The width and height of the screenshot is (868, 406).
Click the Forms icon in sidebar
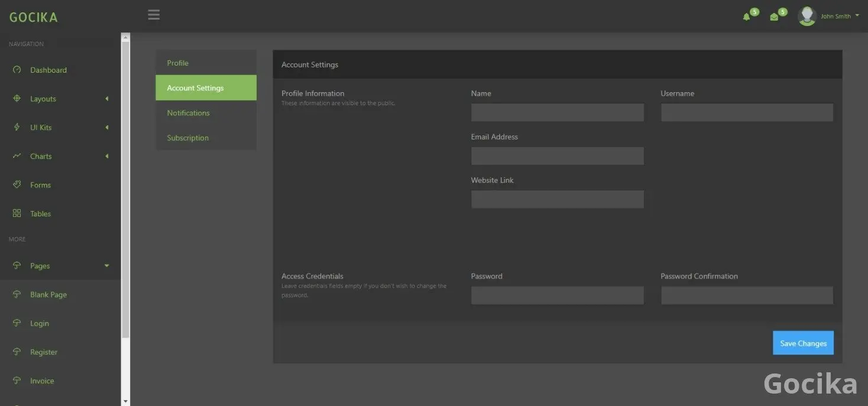tap(17, 185)
